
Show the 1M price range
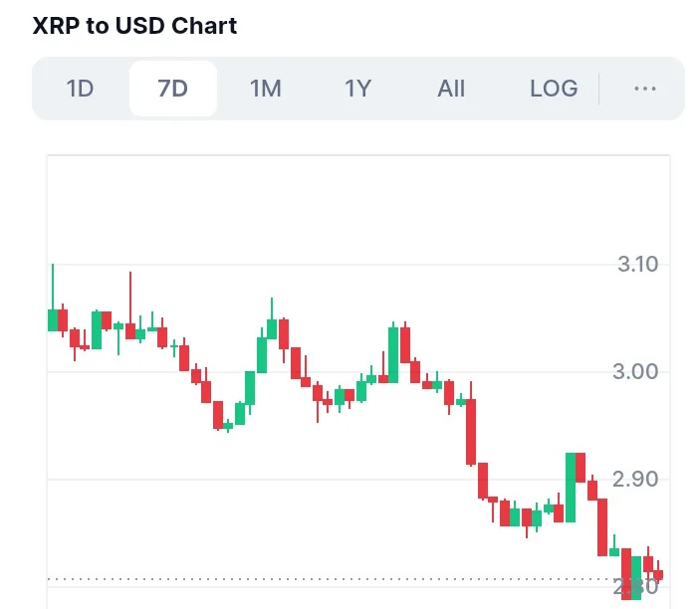[x=265, y=89]
